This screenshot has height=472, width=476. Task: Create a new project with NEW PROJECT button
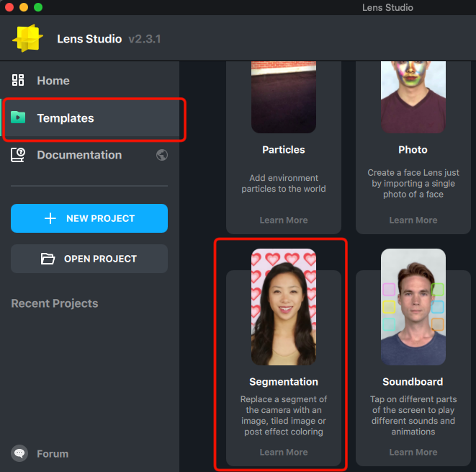click(x=89, y=218)
